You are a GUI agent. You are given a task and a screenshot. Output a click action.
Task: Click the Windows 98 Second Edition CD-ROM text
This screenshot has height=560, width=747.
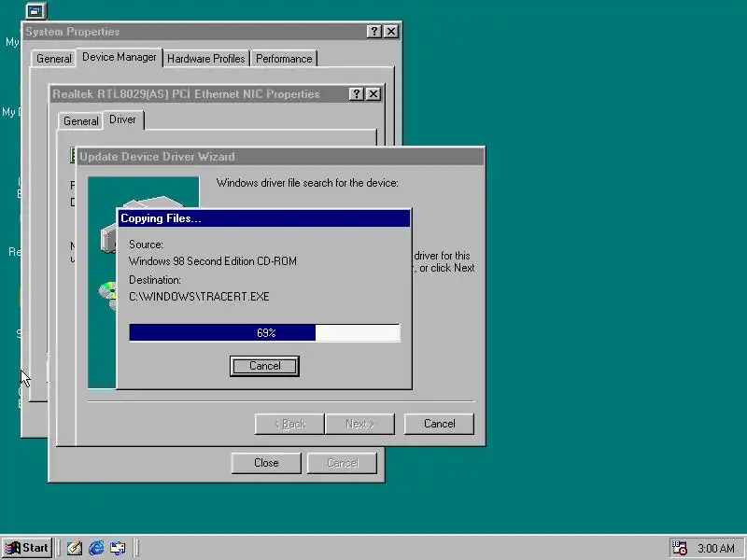pos(213,261)
